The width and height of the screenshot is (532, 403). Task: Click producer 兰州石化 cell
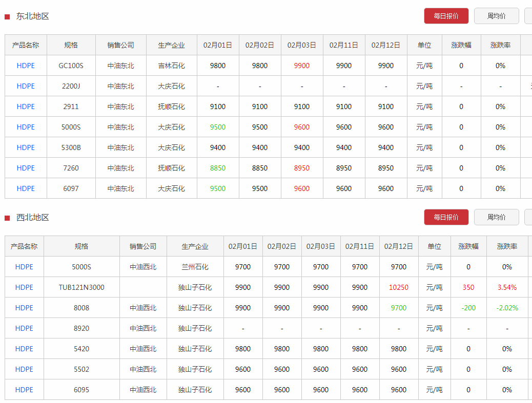pos(195,267)
